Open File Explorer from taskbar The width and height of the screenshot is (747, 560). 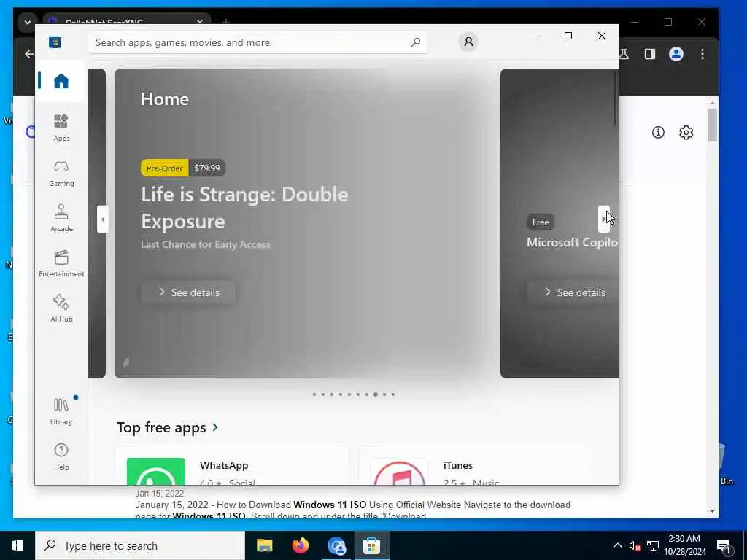pos(264,545)
